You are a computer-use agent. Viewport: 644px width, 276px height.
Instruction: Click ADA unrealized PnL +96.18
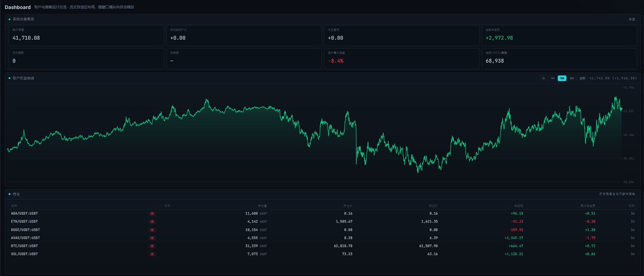(x=516, y=213)
